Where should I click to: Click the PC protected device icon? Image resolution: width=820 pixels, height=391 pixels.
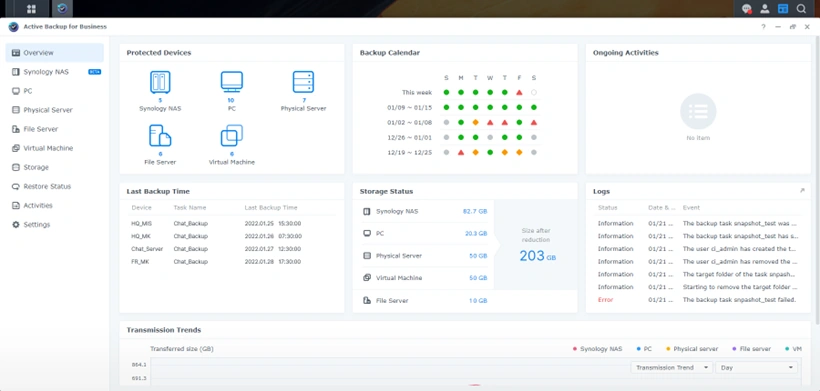(x=231, y=83)
